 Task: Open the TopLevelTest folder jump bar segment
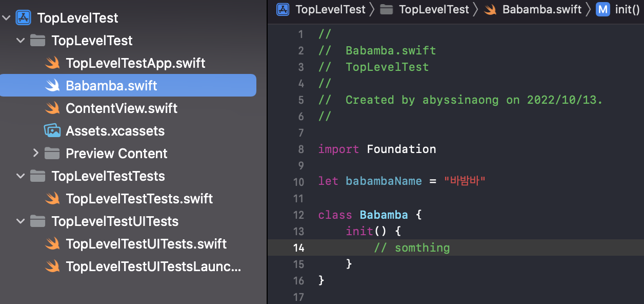(434, 9)
